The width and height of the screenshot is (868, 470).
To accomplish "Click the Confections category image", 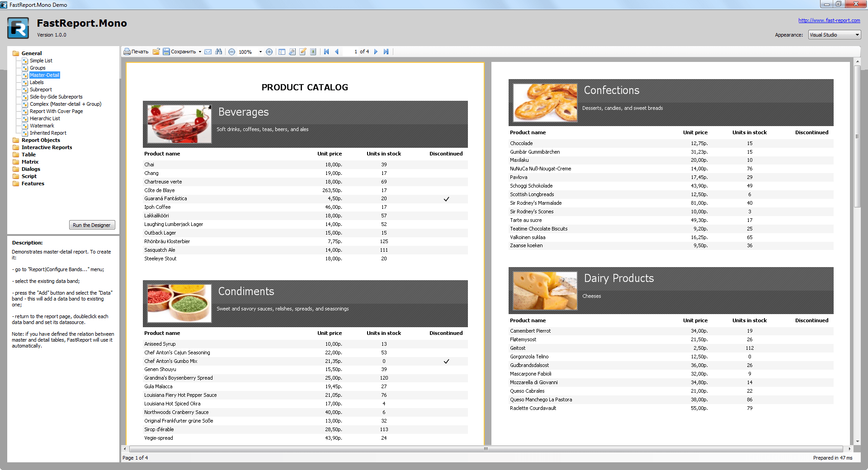I will coord(545,103).
